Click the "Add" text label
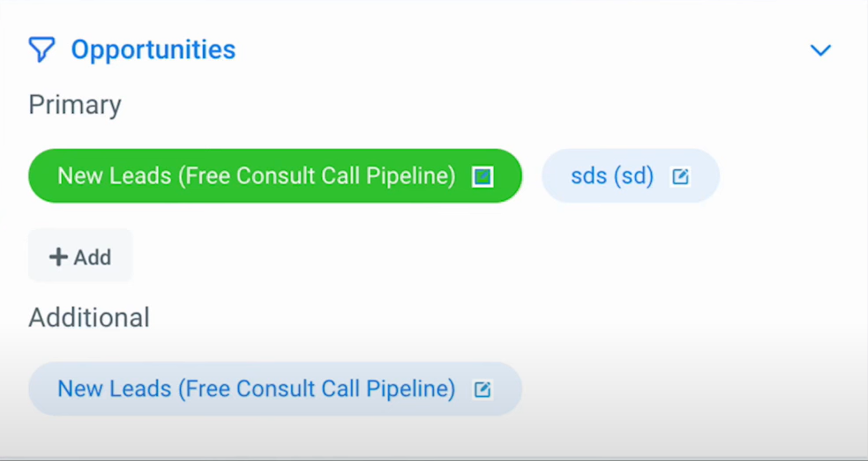Viewport: 868px width, 461px height. tap(92, 257)
